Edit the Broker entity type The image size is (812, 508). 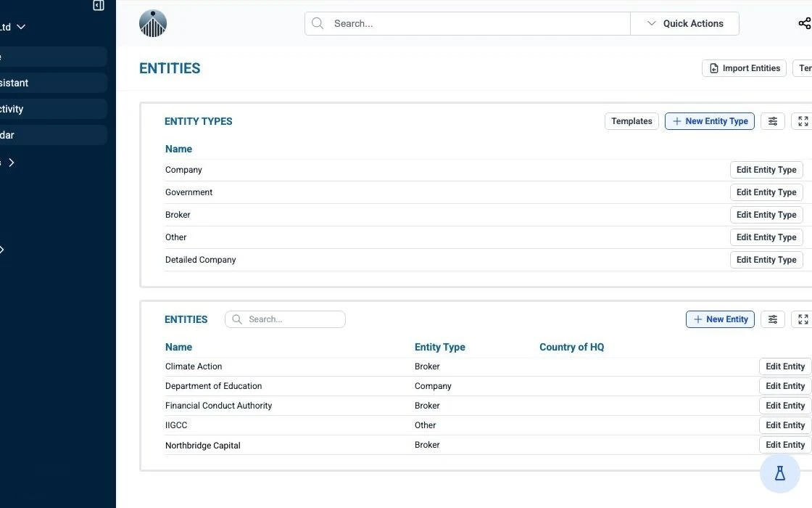(x=766, y=215)
